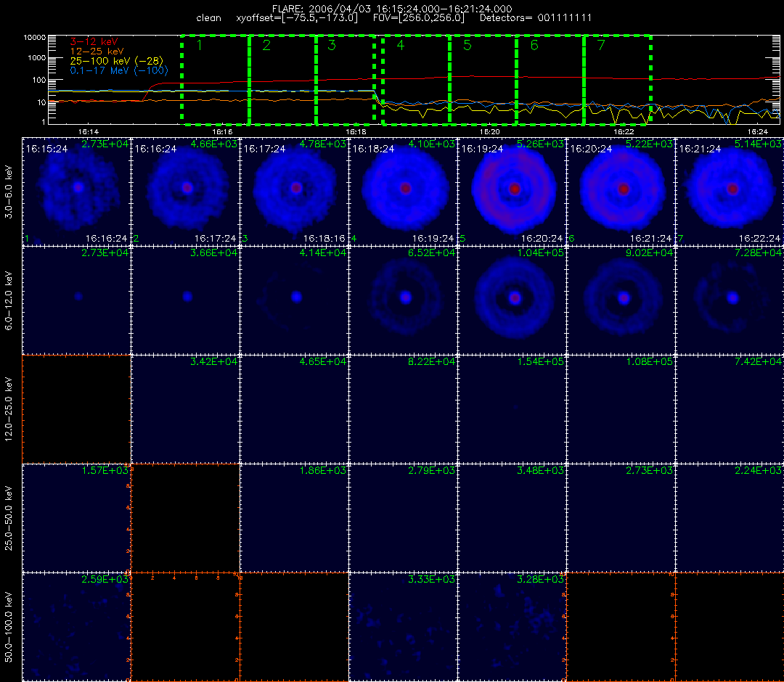This screenshot has height=682, width=784.
Task: Select the '16:20' tick label on time axis
Action: [x=489, y=132]
